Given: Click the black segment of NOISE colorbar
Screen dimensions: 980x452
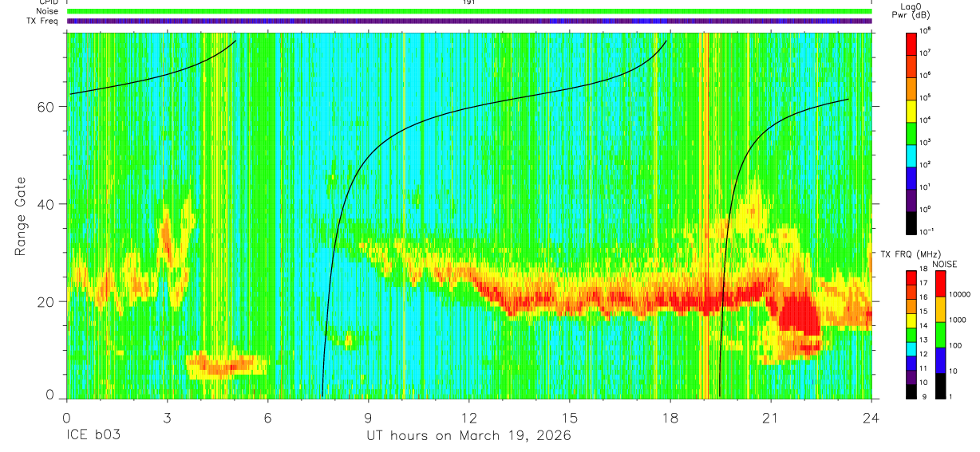Looking at the screenshot, I should (x=939, y=386).
